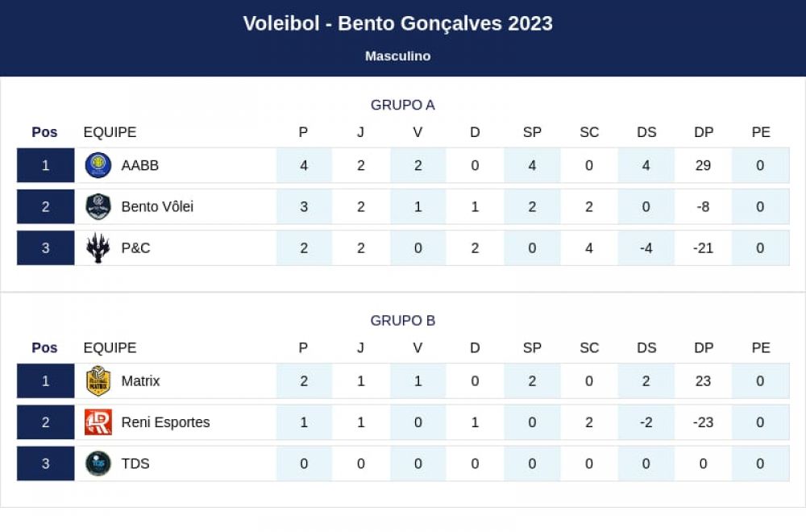Select the Reni Esportes team name
The width and height of the screenshot is (806, 532).
165,422
